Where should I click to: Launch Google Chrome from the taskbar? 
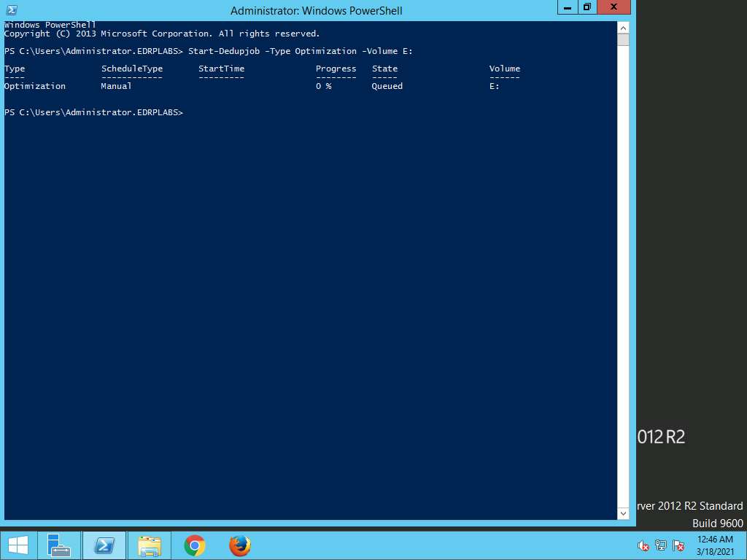(x=194, y=545)
